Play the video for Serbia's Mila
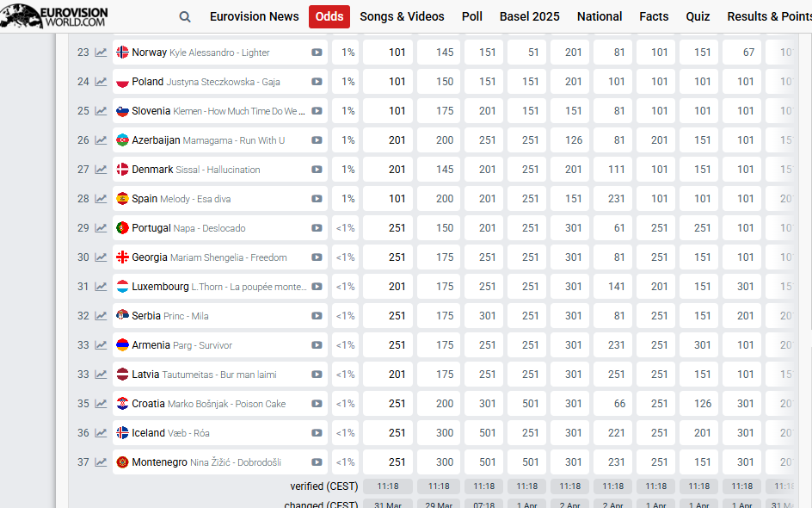Viewport: 812px width, 508px height. click(x=317, y=316)
